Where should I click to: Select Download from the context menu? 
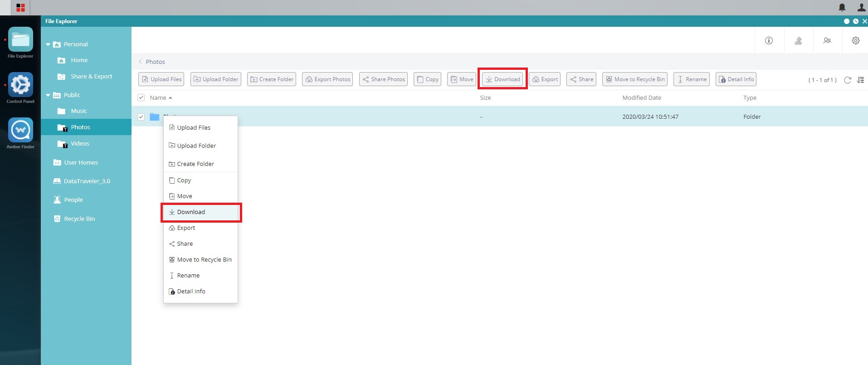(x=200, y=212)
